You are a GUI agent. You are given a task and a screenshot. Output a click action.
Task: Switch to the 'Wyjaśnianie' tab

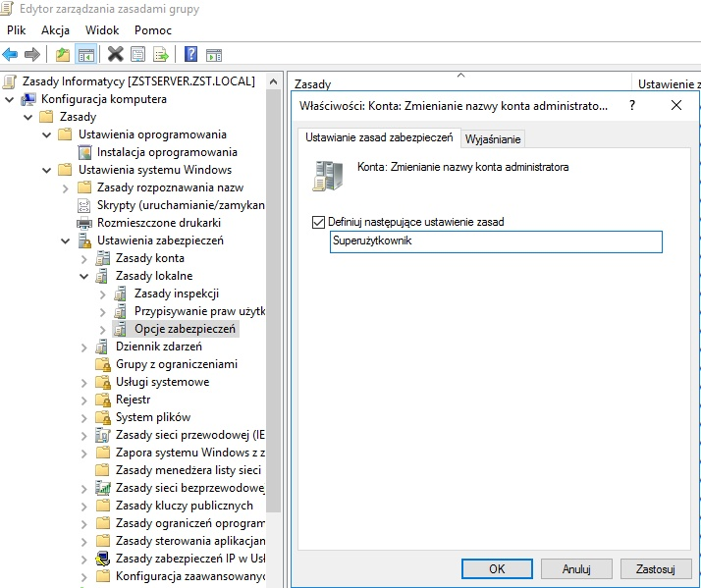pos(494,139)
